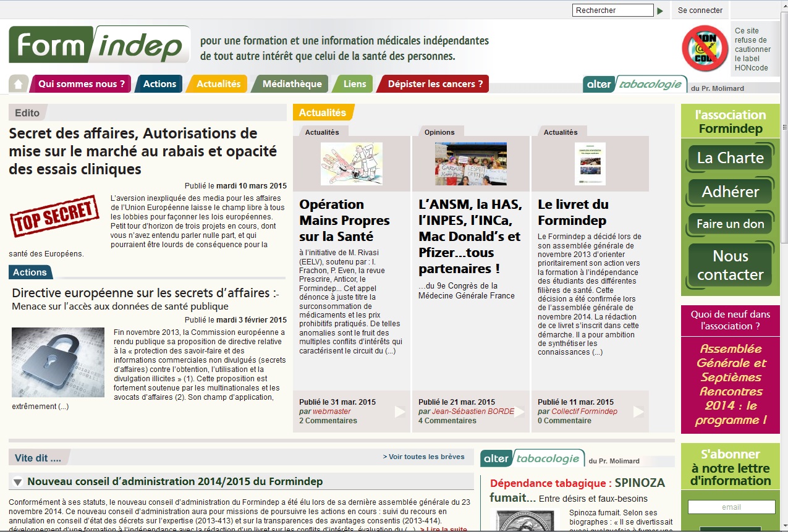Open the Opération Mains Propres sur la Santé headline

coord(345,221)
